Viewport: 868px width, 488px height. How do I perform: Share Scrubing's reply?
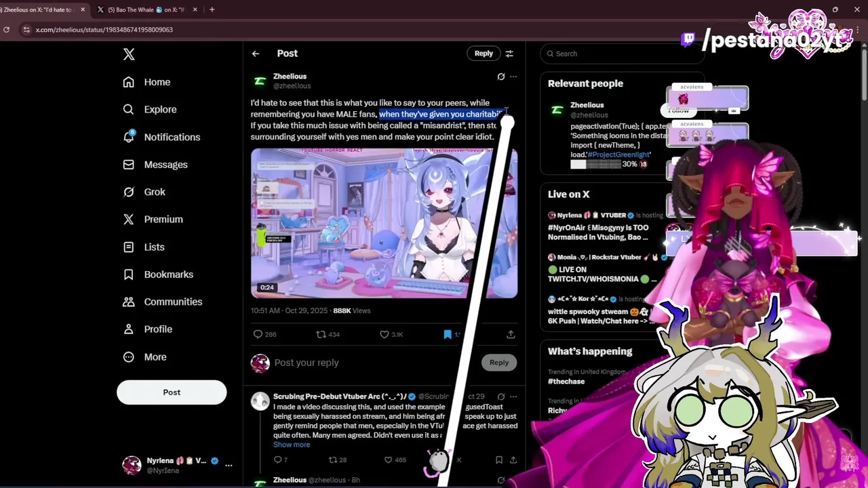click(x=513, y=460)
